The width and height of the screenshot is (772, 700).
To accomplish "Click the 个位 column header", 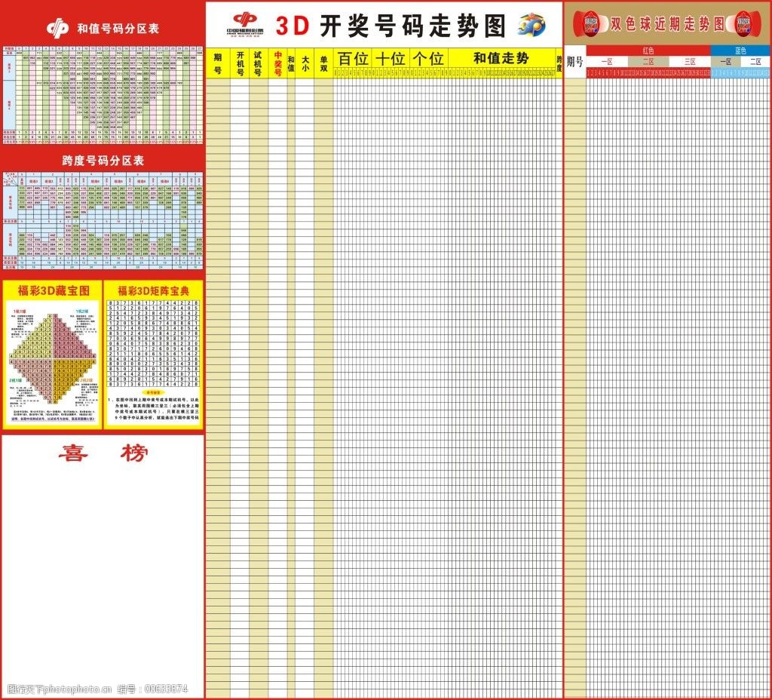I will (x=428, y=58).
